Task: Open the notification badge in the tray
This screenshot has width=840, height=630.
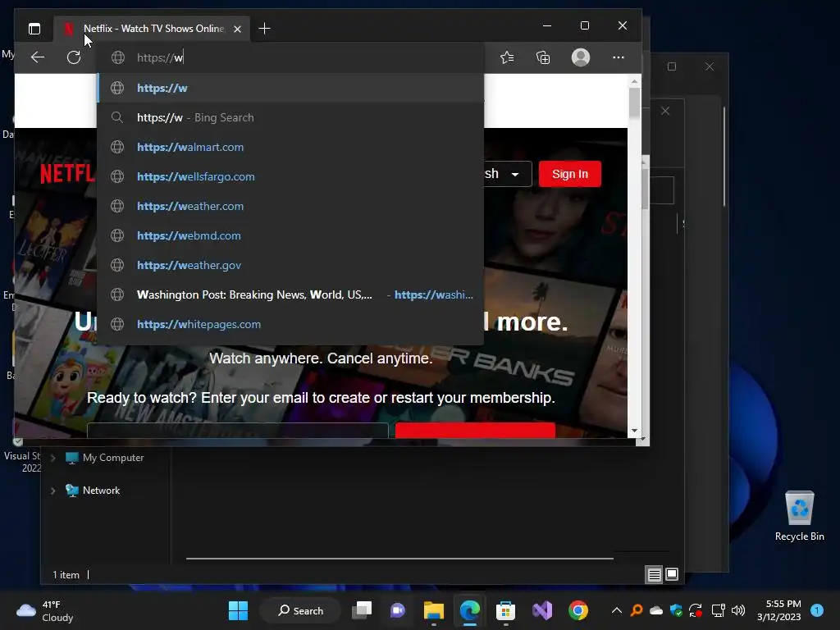Action: pyautogui.click(x=817, y=610)
